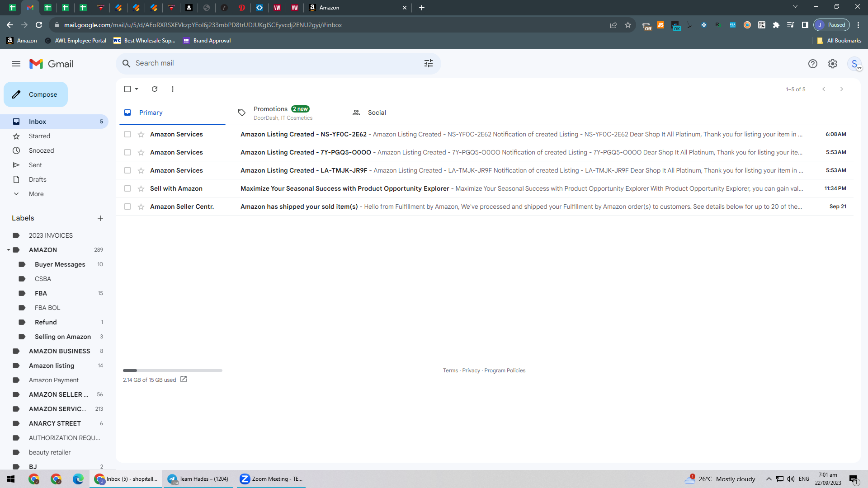The image size is (868, 488).
Task: Switch to Zoom Meeting taskbar window
Action: (271, 479)
